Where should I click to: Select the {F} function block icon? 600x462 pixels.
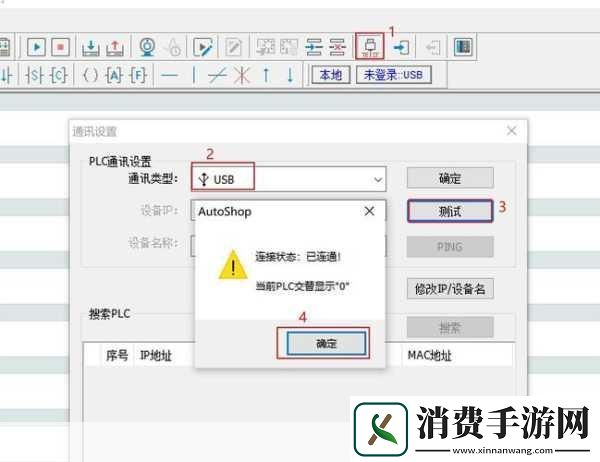(139, 75)
